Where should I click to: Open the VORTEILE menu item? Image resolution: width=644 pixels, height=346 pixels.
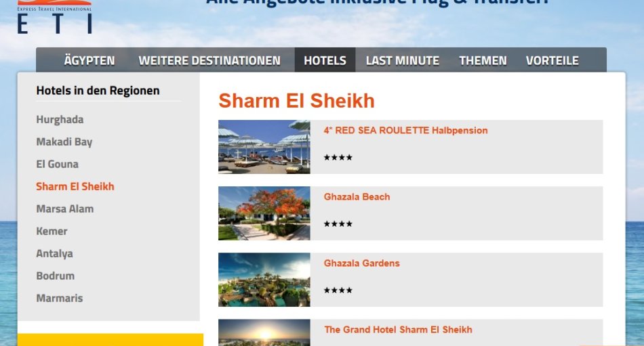pyautogui.click(x=552, y=60)
